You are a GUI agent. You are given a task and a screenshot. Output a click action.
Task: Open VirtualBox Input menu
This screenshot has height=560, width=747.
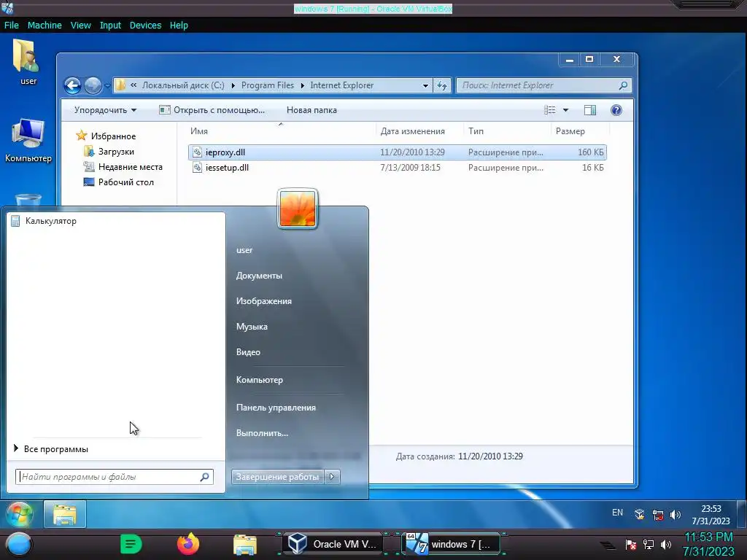point(110,26)
